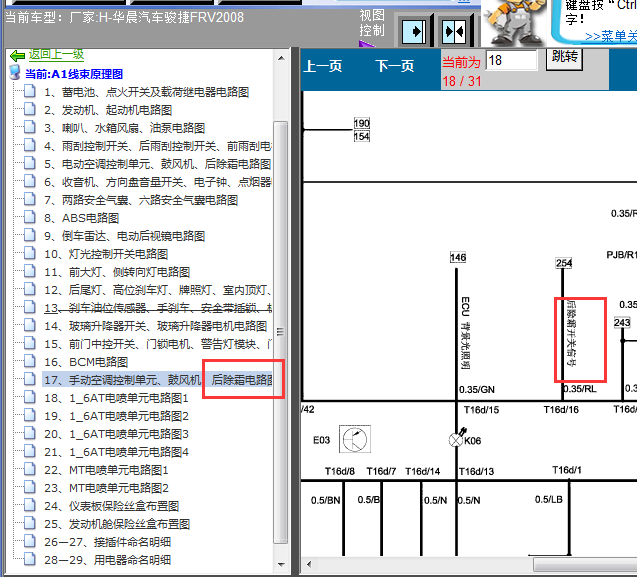Viewport: 637px width, 577px height.
Task: Open item 25 engine bay fuse box layout
Action: (x=117, y=524)
